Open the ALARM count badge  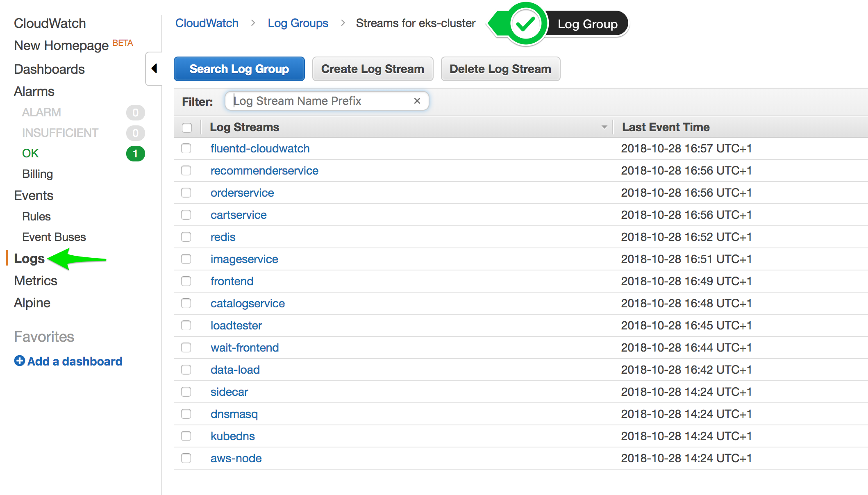coord(135,113)
